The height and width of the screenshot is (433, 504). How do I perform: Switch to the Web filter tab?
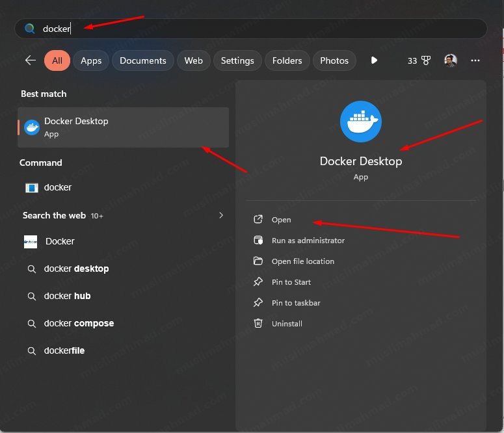point(194,60)
